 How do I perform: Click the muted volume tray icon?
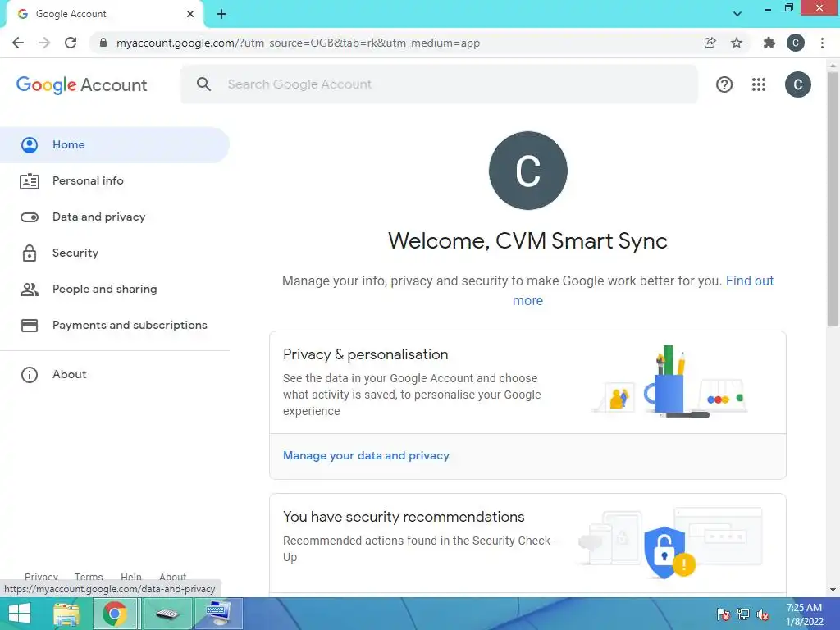click(x=763, y=614)
